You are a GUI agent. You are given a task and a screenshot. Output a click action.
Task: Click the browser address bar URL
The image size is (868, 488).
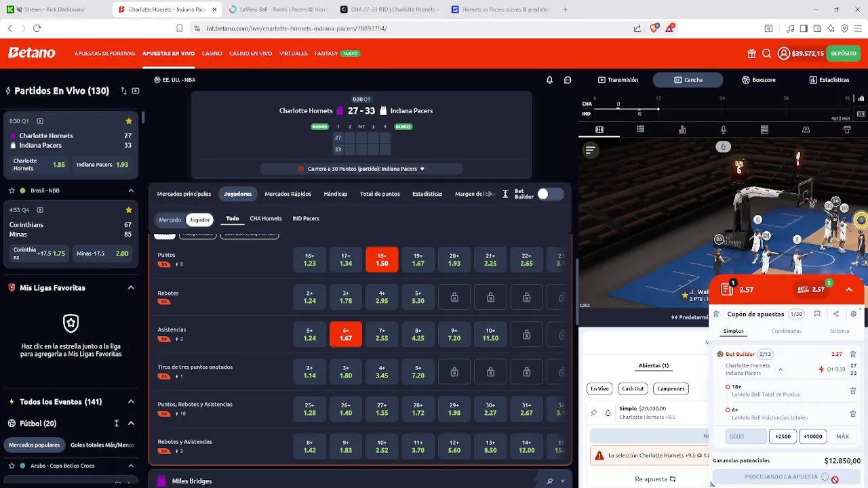(297, 28)
